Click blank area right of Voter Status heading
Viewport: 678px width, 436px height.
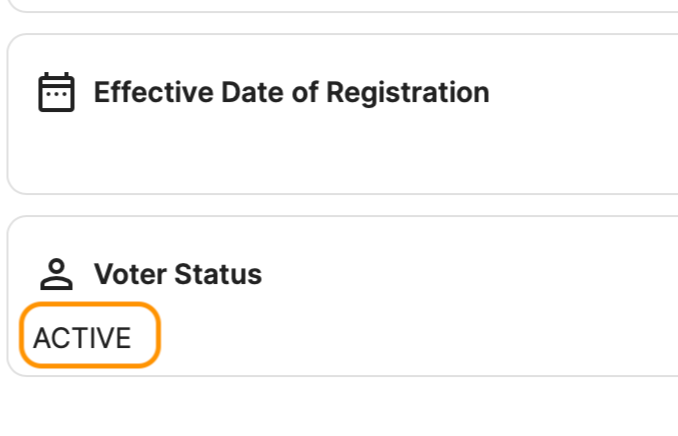(x=467, y=274)
